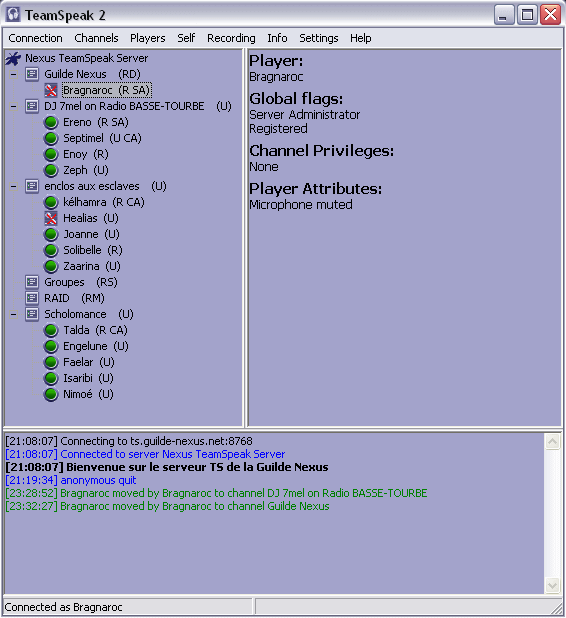566x618 pixels.
Task: Collapse the enclos aux esclaves channel
Action: (x=14, y=186)
